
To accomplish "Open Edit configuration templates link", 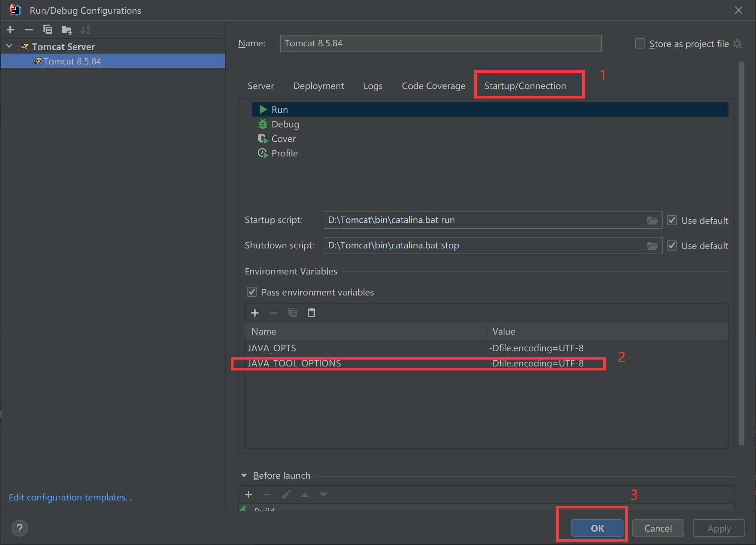I will pos(71,497).
